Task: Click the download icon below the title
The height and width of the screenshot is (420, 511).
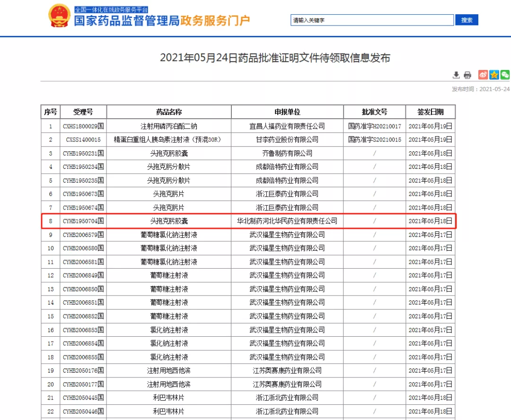Action: click(456, 75)
